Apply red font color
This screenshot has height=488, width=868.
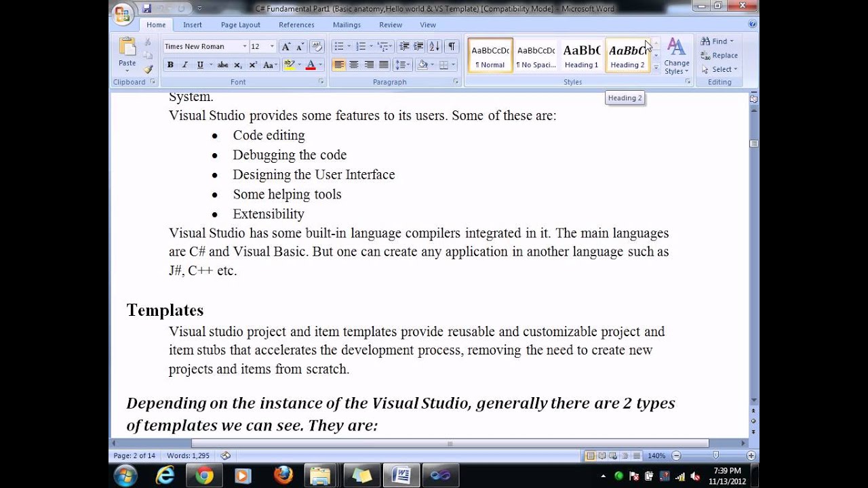point(310,65)
